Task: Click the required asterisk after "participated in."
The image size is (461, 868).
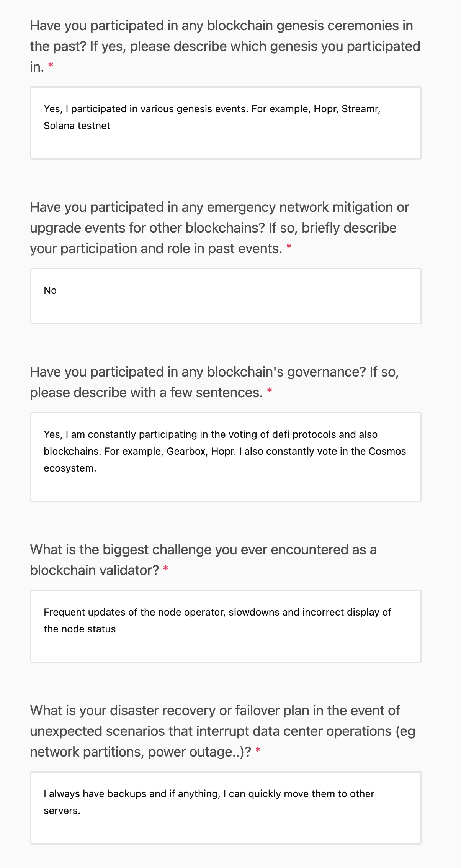Action: pyautogui.click(x=51, y=67)
